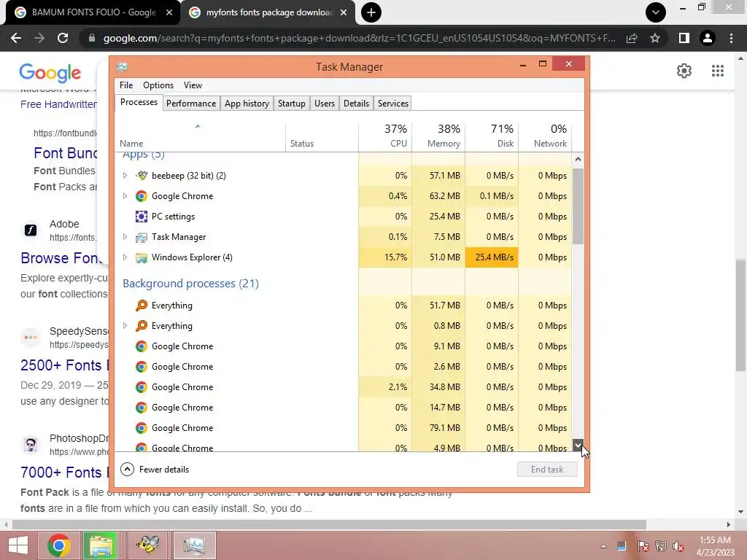The image size is (747, 560).
Task: Expand Google Chrome app process group
Action: [125, 195]
